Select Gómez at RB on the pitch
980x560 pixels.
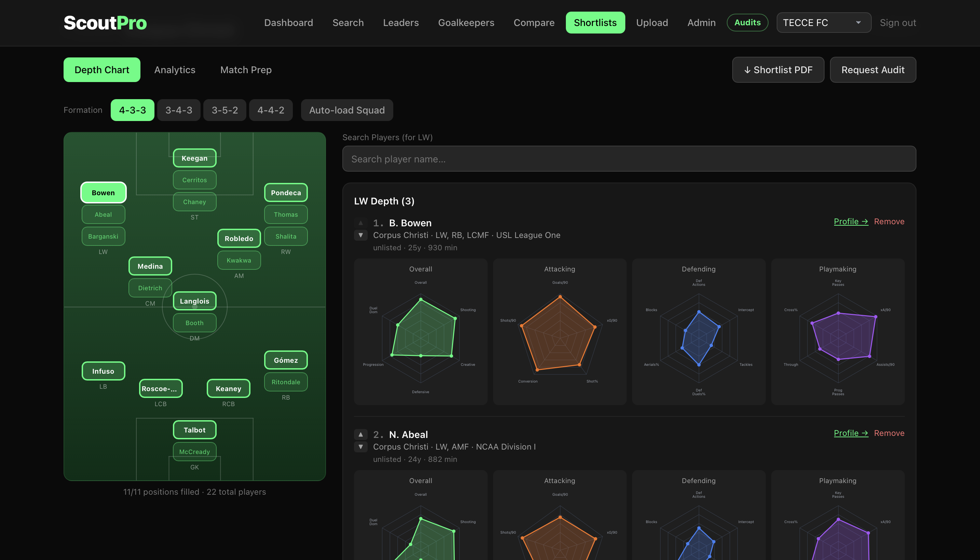[x=286, y=360]
